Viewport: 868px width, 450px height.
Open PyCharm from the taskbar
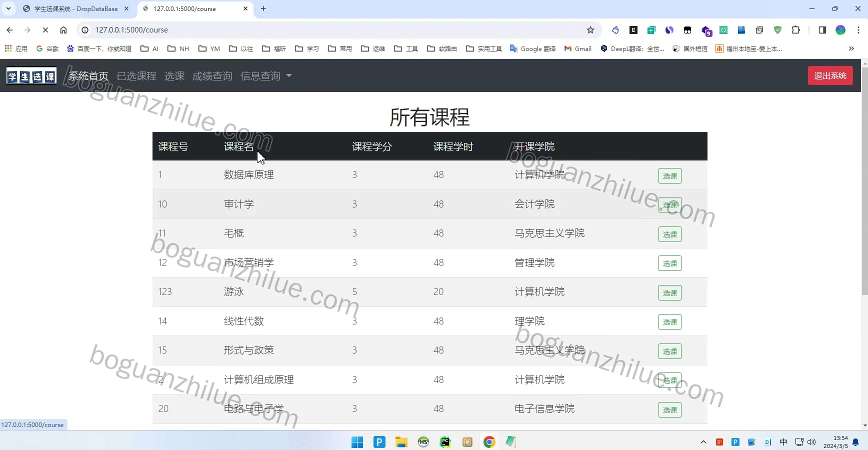(x=445, y=442)
